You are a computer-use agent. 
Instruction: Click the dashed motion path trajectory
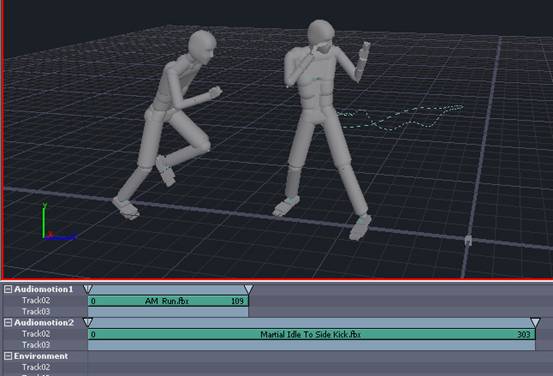[x=400, y=116]
